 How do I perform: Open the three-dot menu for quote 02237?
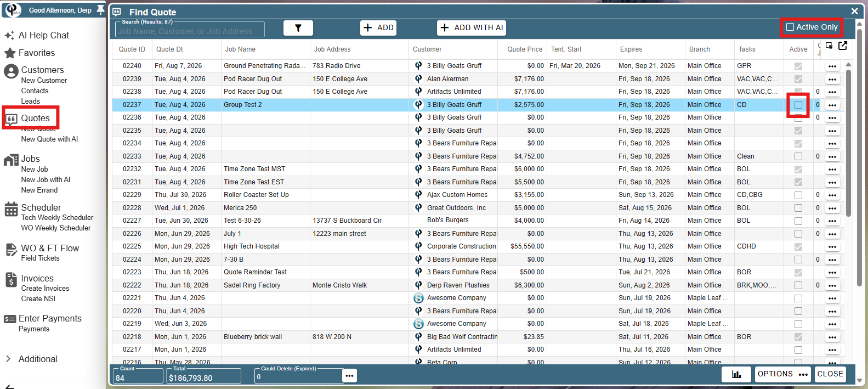(832, 105)
